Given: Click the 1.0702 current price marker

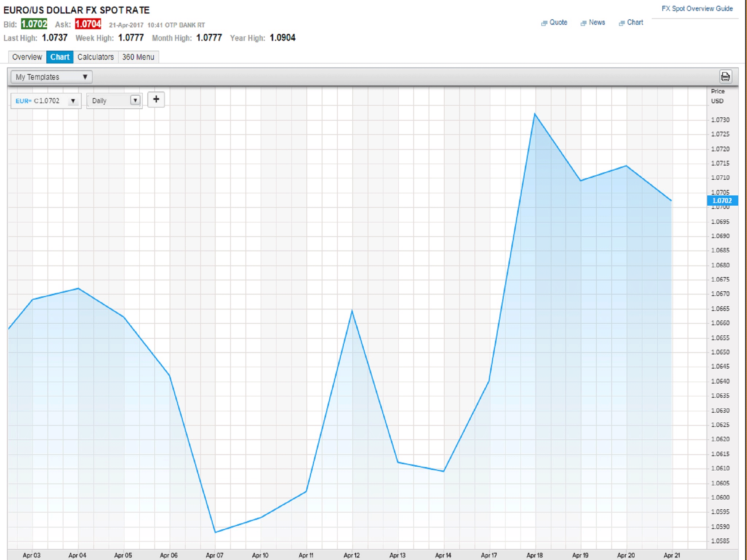Looking at the screenshot, I should coord(722,201).
